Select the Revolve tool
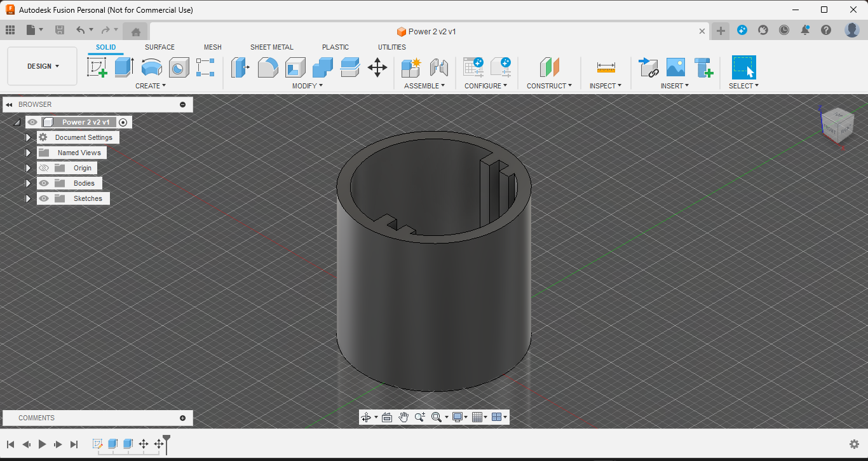 click(151, 67)
